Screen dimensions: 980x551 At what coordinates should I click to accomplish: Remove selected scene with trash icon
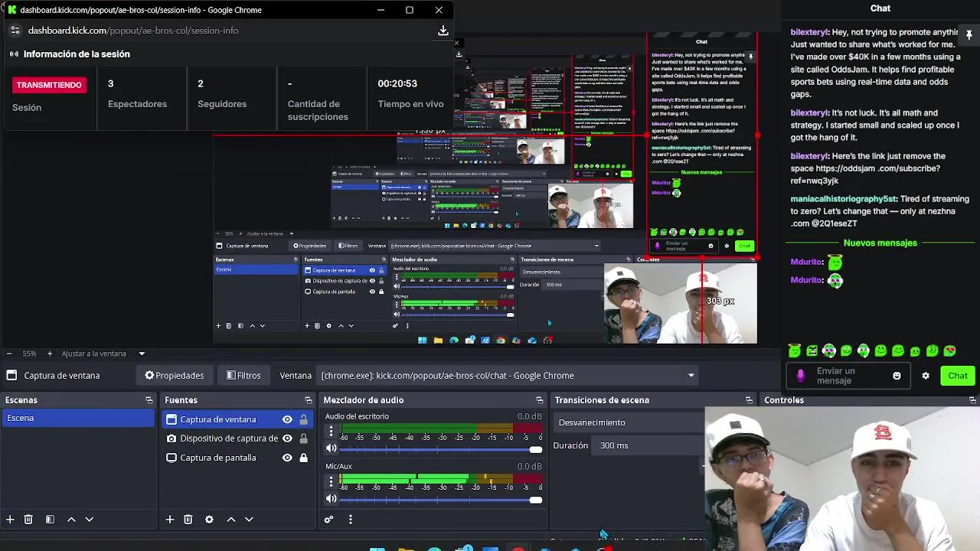[x=28, y=520]
